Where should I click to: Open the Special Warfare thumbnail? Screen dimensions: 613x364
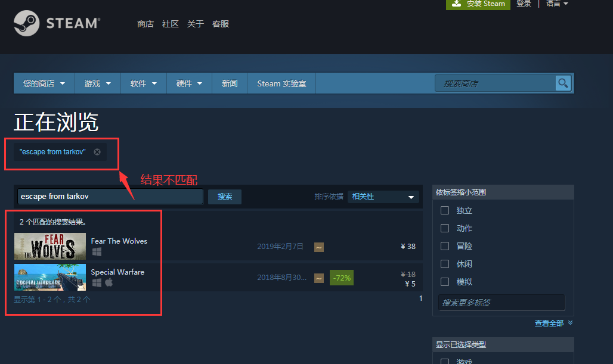50,277
